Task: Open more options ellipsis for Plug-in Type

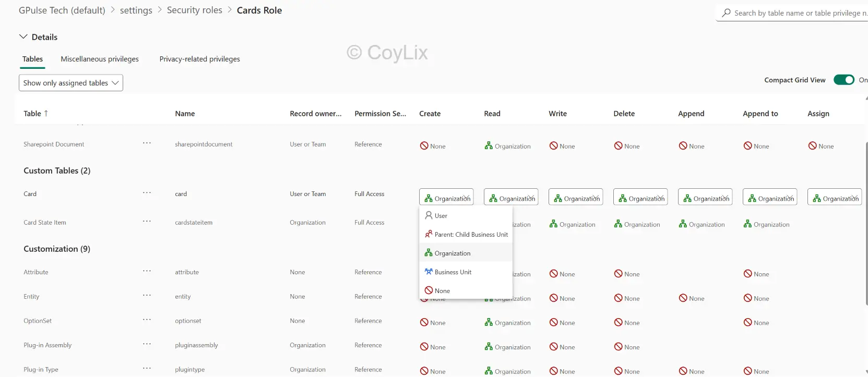Action: click(147, 368)
